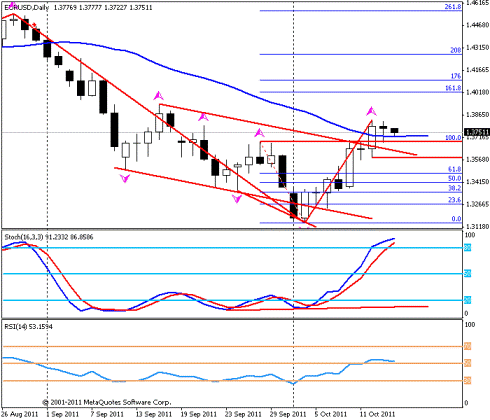Image resolution: width=490 pixels, height=420 pixels.
Task: Click the 1.32665 price axis value
Action: pos(477,204)
